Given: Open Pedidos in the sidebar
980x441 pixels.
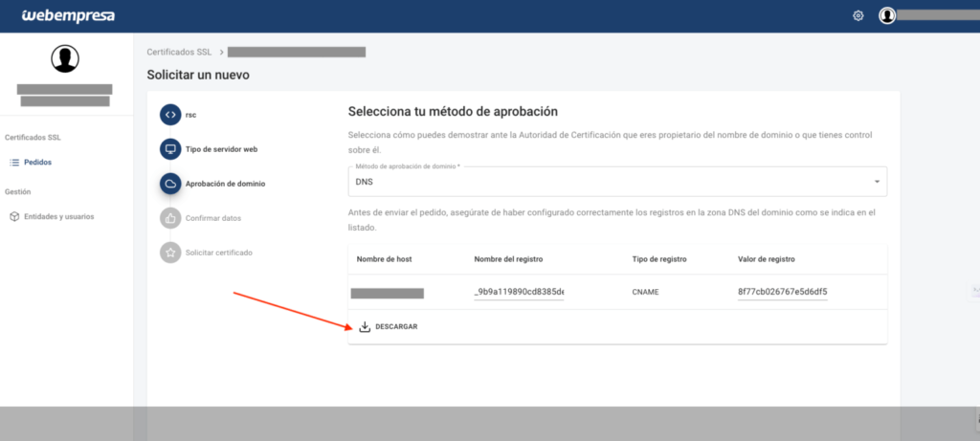Looking at the screenshot, I should click(x=37, y=163).
